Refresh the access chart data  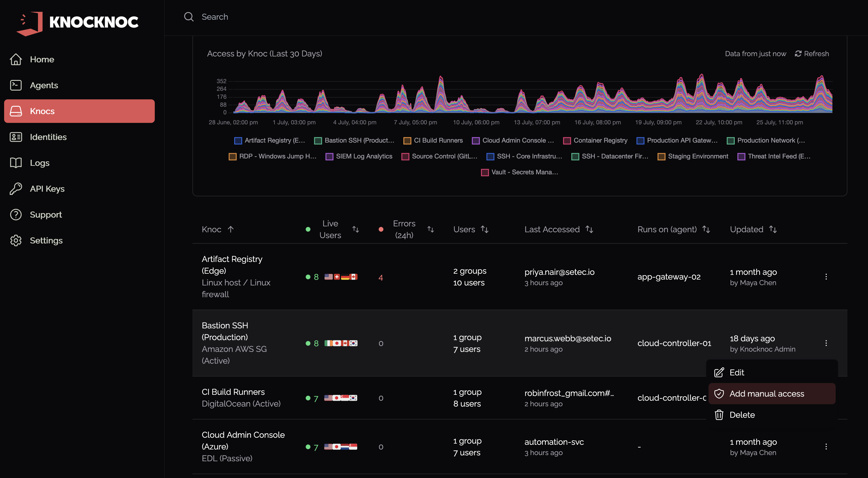coord(812,54)
